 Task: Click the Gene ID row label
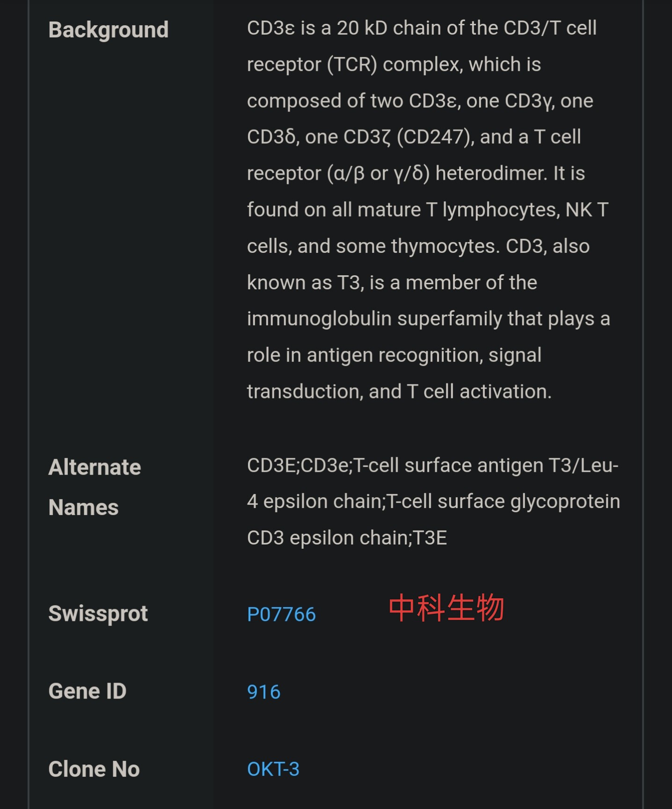[88, 691]
